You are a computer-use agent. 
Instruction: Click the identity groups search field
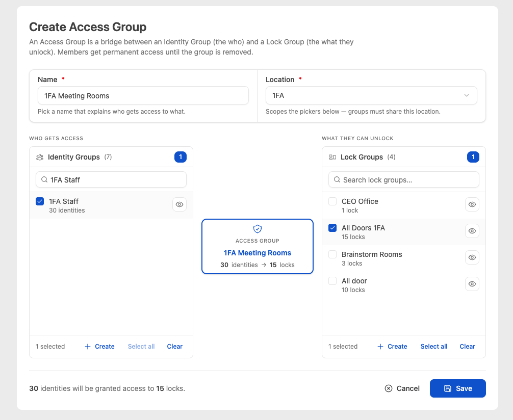[111, 179]
